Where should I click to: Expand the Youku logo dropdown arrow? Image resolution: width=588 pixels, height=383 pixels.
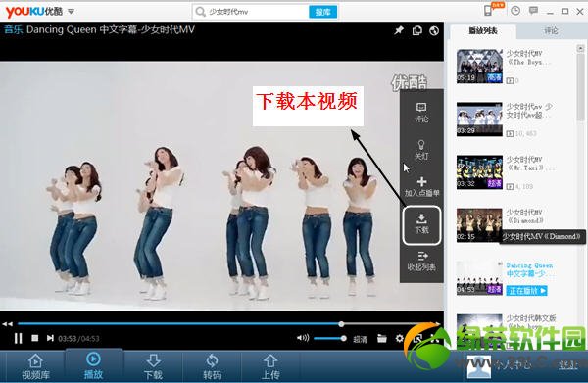tap(71, 12)
